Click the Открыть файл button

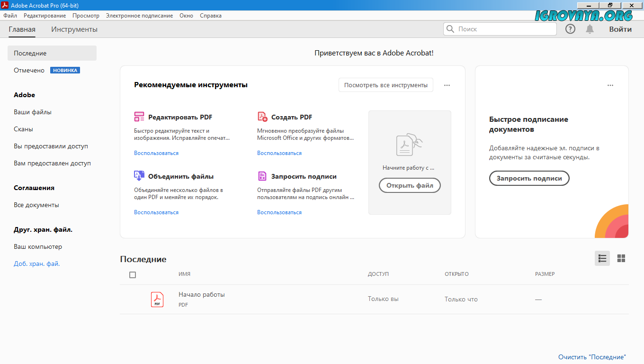(410, 185)
